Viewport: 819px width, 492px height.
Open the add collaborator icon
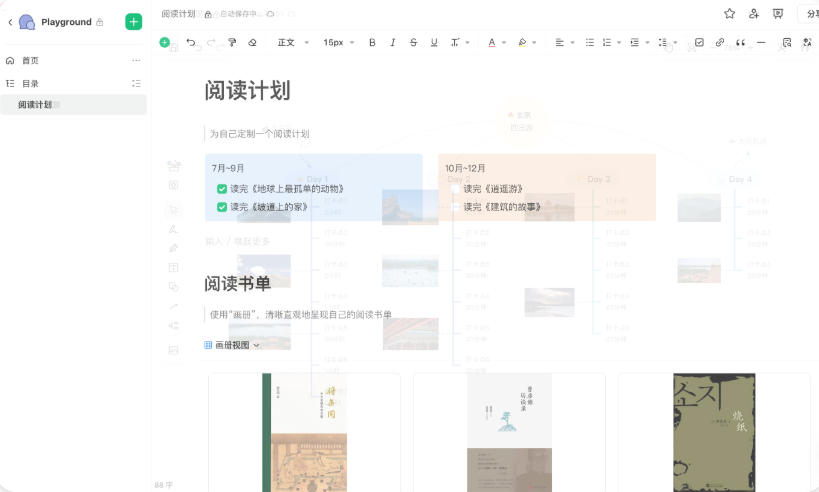pyautogui.click(x=754, y=14)
